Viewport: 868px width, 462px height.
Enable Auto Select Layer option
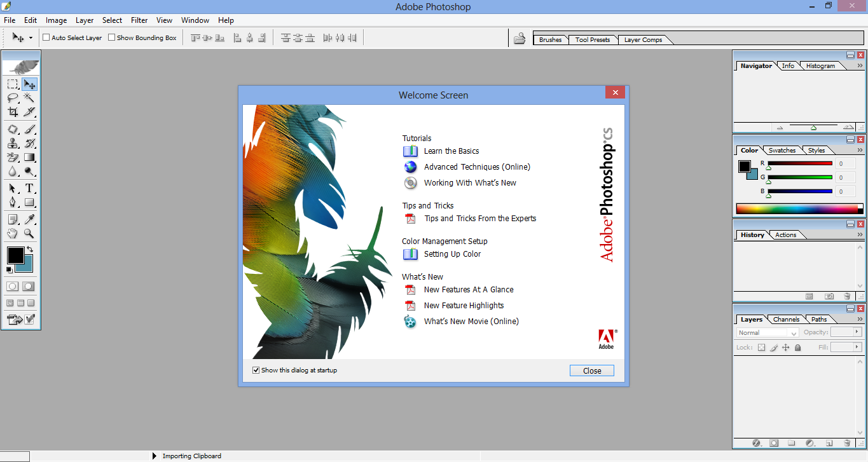pos(45,37)
